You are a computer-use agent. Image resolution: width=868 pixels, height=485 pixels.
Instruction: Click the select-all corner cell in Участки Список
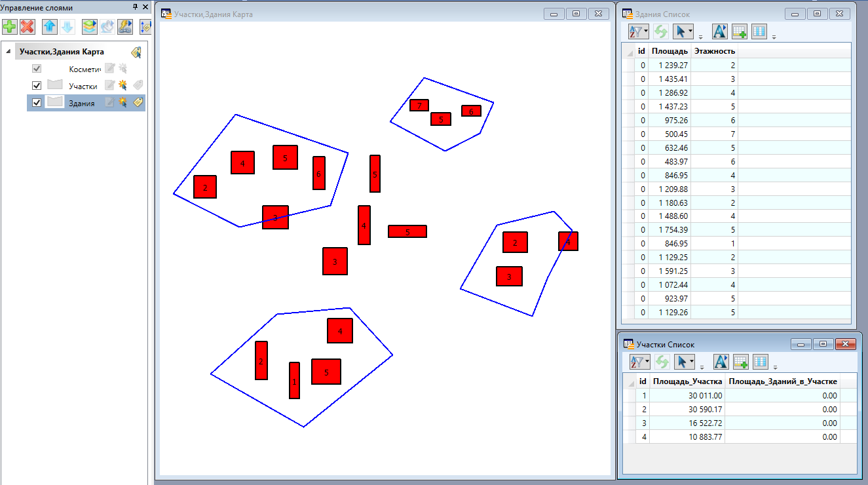click(x=629, y=381)
